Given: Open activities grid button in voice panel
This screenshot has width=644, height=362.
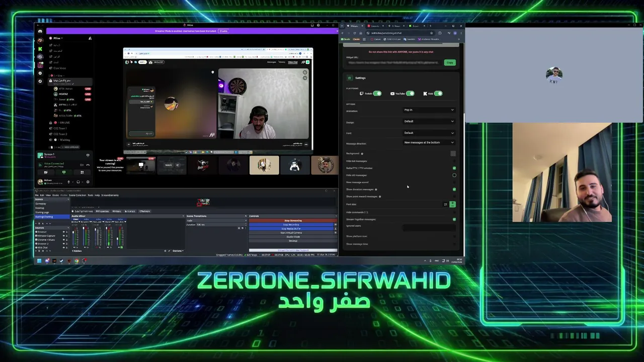Looking at the screenshot, I should pos(82,172).
